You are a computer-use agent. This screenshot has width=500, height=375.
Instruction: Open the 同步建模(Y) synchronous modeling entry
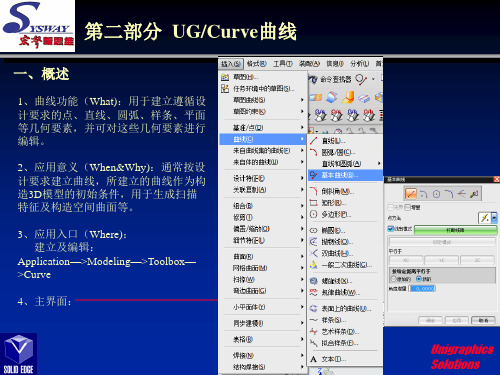[262, 323]
